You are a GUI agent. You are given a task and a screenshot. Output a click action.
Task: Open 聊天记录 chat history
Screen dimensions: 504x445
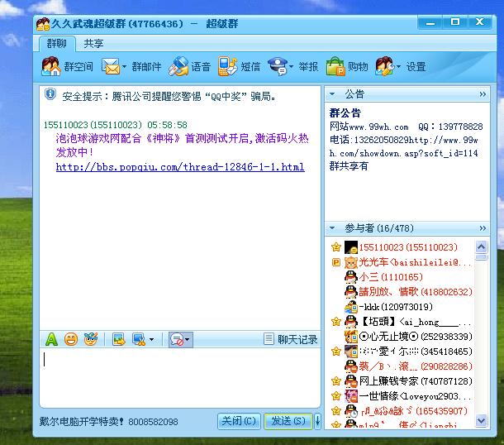click(x=291, y=339)
